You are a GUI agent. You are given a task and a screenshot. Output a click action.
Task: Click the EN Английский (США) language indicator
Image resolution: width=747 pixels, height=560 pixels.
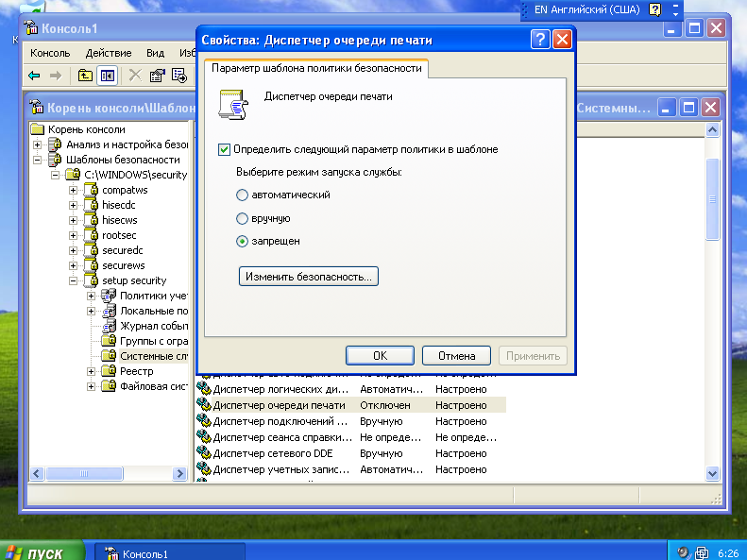point(586,9)
